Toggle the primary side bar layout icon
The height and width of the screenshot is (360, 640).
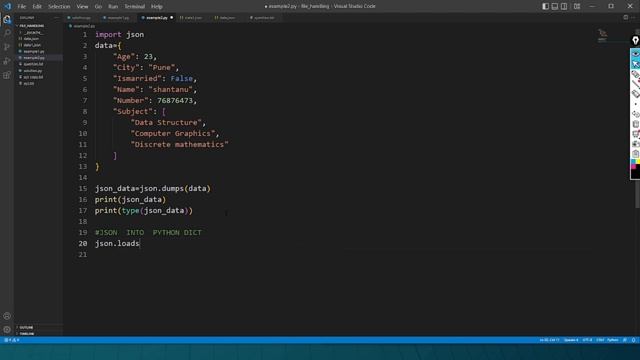(546, 6)
